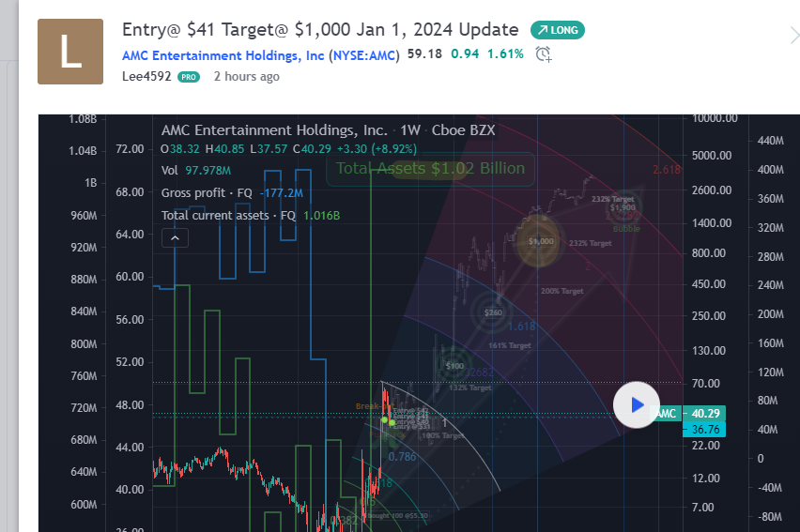
Task: Click the 1.61% change value
Action: 505,54
